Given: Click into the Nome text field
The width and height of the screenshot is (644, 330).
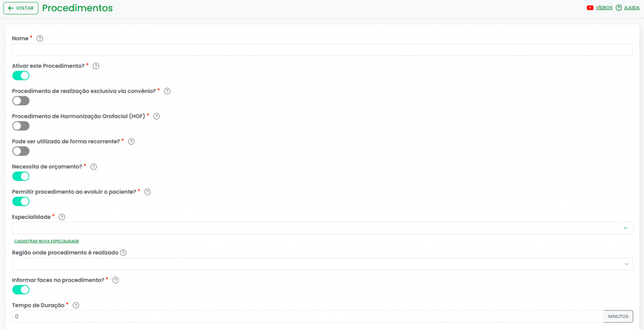Looking at the screenshot, I should pyautogui.click(x=322, y=50).
